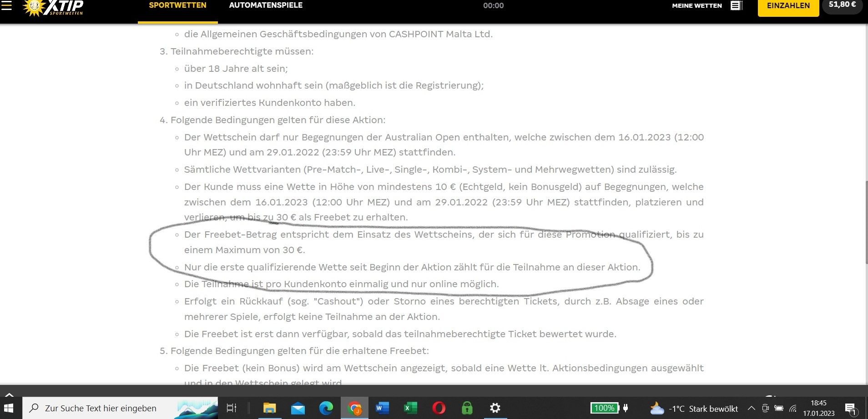Click the page vertical scrollbar thumb
The image size is (868, 419).
pyautogui.click(x=865, y=222)
